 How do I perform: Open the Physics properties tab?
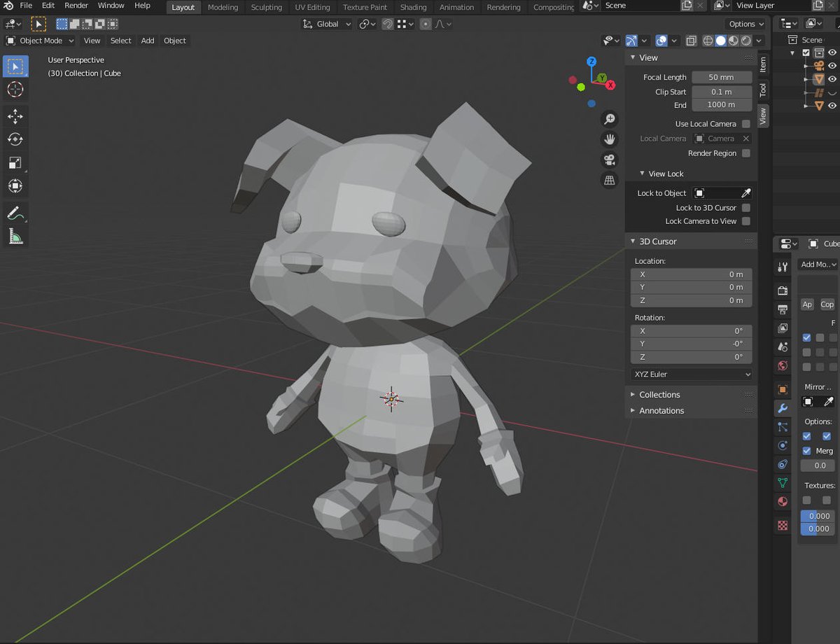point(783,445)
